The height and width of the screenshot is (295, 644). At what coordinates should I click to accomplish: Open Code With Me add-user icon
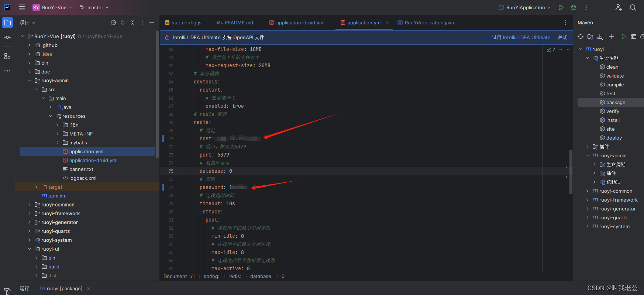tap(619, 7)
